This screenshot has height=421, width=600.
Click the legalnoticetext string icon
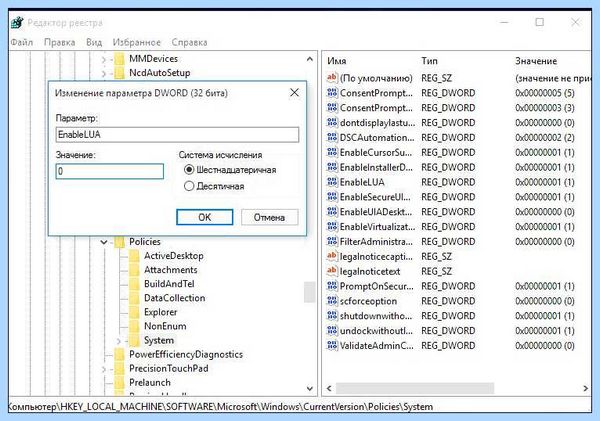tap(332, 271)
